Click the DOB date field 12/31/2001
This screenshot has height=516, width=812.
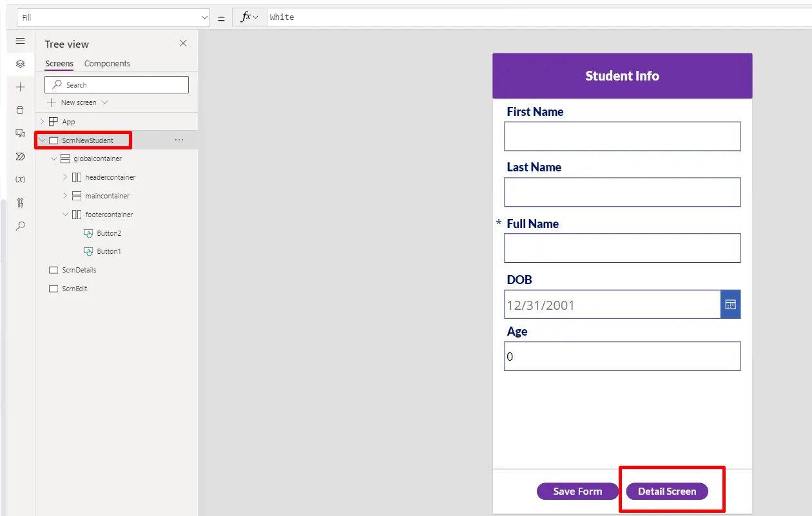pyautogui.click(x=612, y=305)
